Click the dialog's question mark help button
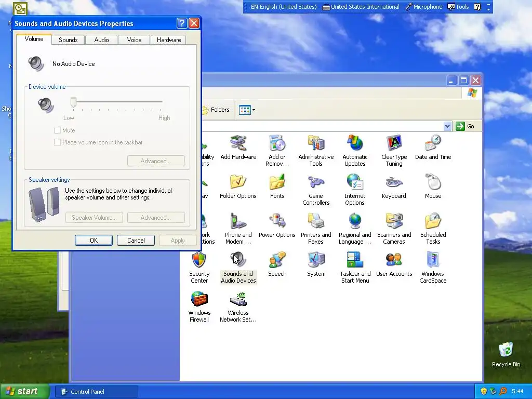 click(x=182, y=23)
